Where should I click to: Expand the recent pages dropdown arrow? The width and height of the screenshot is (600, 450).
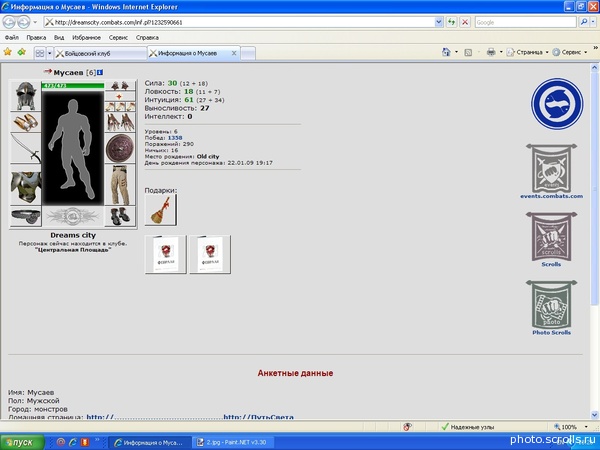click(35, 22)
